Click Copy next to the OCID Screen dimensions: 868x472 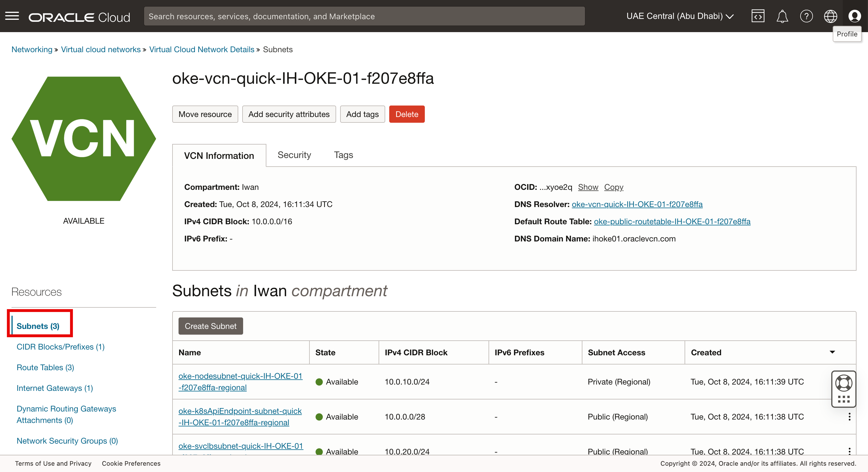(613, 187)
